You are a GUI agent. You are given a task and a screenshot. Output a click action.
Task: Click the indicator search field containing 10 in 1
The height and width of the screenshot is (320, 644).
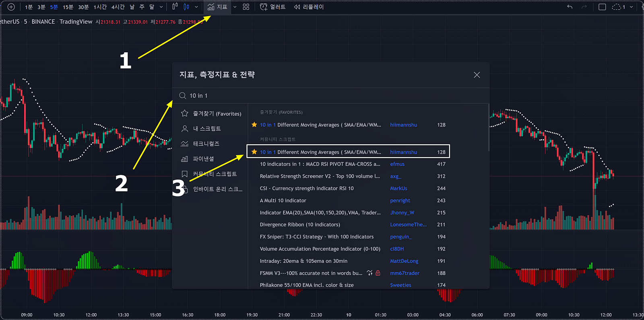tap(330, 96)
